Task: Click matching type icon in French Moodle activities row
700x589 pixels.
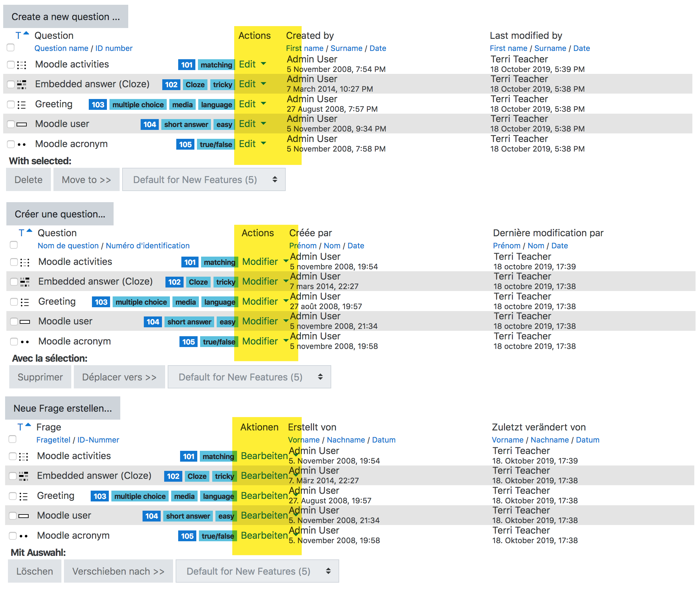Action: (x=25, y=262)
